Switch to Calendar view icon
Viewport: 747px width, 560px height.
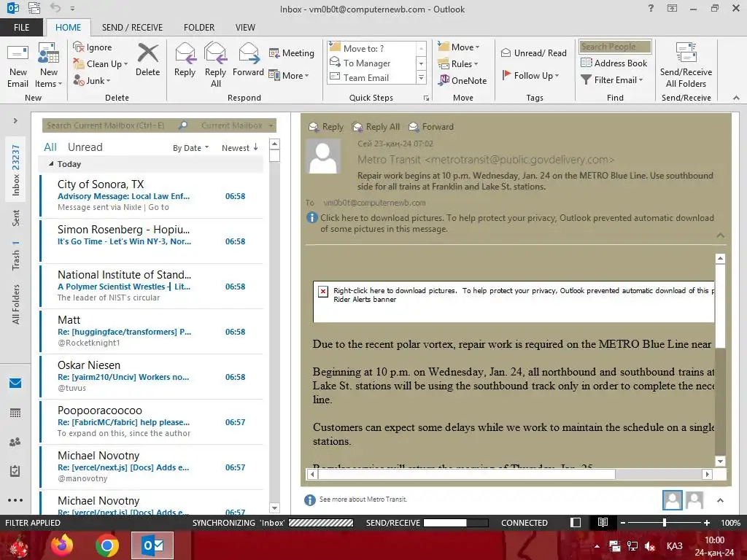[x=15, y=413]
